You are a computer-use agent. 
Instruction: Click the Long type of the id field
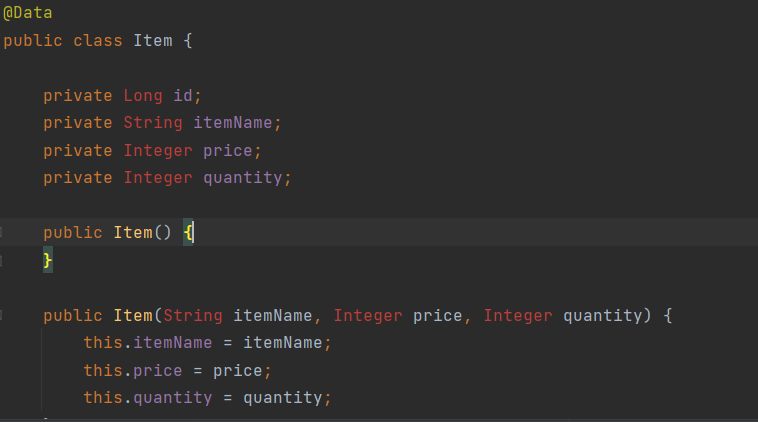tap(143, 96)
